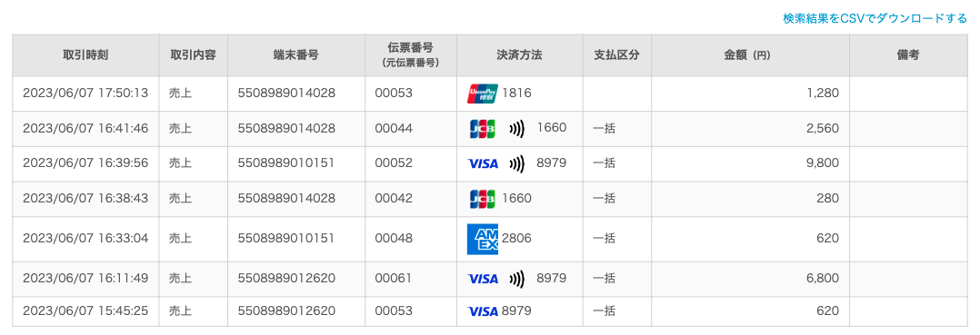The height and width of the screenshot is (335, 980).
Task: Click the JCB logo in the 280 yen row
Action: (482, 199)
